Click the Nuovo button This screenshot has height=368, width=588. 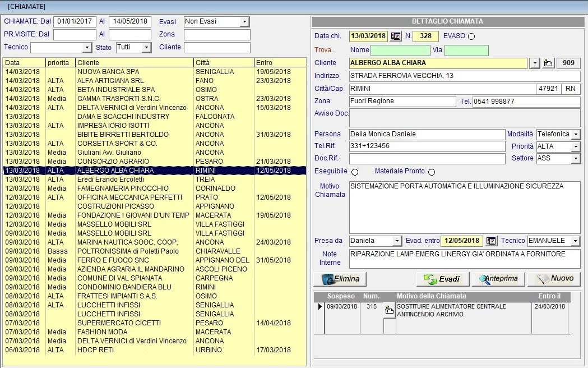coord(554,279)
